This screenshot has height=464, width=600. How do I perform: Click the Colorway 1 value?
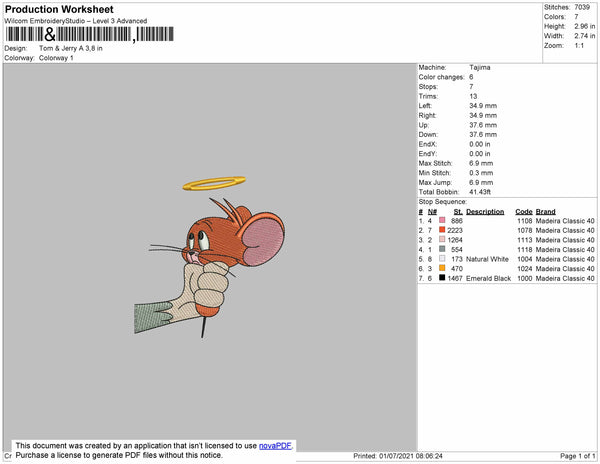pyautogui.click(x=56, y=58)
